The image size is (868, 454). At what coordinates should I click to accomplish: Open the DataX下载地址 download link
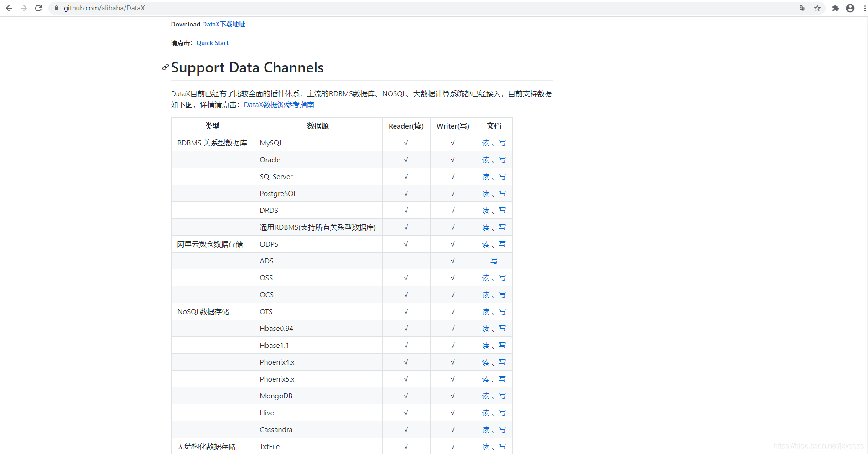[223, 24]
